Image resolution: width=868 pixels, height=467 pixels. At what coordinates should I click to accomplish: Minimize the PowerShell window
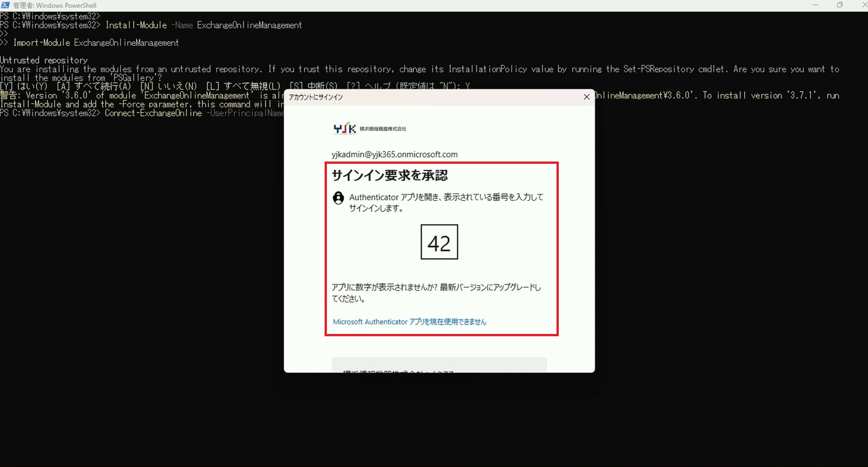pos(815,5)
